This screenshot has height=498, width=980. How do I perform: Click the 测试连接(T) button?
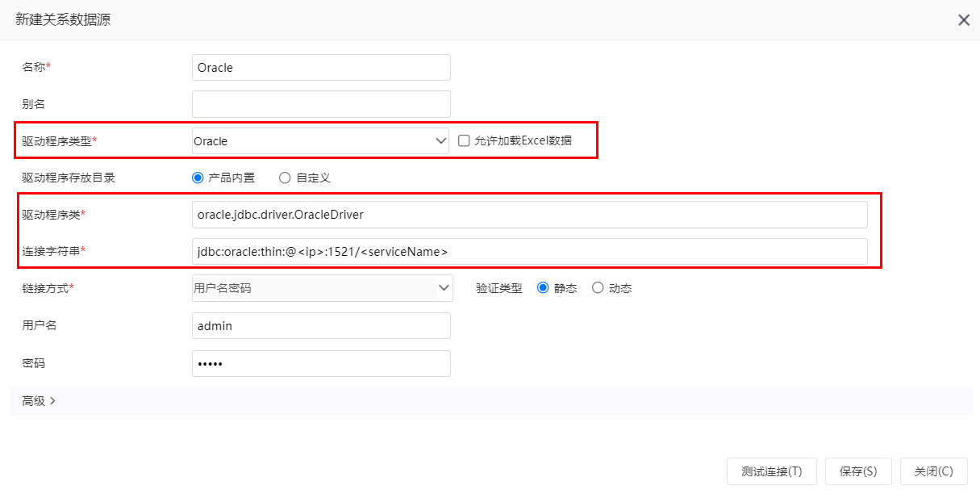pos(772,471)
